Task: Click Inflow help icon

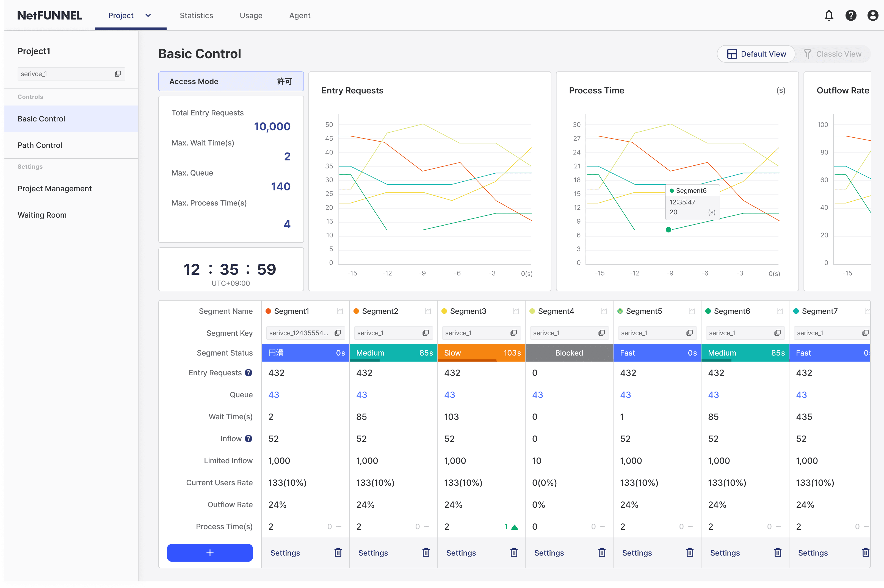Action: click(248, 439)
